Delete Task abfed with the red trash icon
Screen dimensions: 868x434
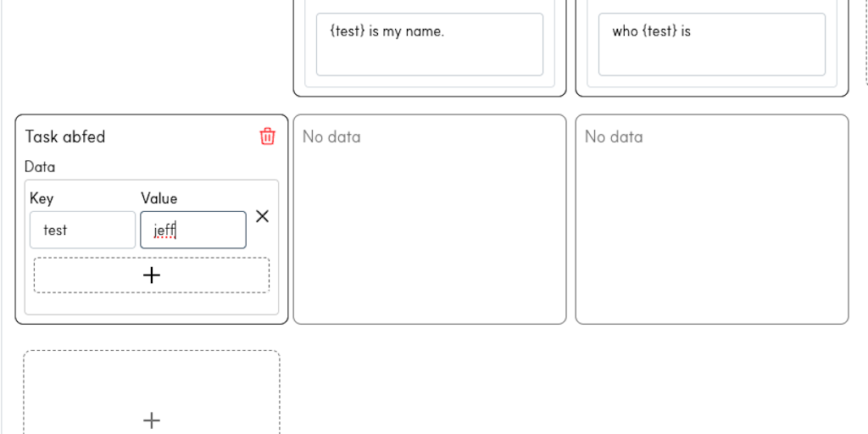[x=267, y=136]
